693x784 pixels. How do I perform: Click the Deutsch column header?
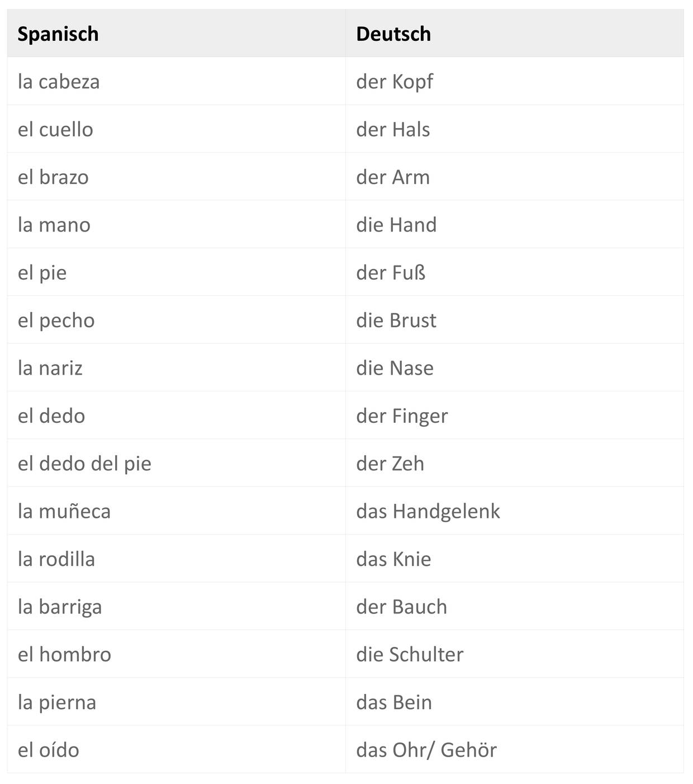pos(393,34)
